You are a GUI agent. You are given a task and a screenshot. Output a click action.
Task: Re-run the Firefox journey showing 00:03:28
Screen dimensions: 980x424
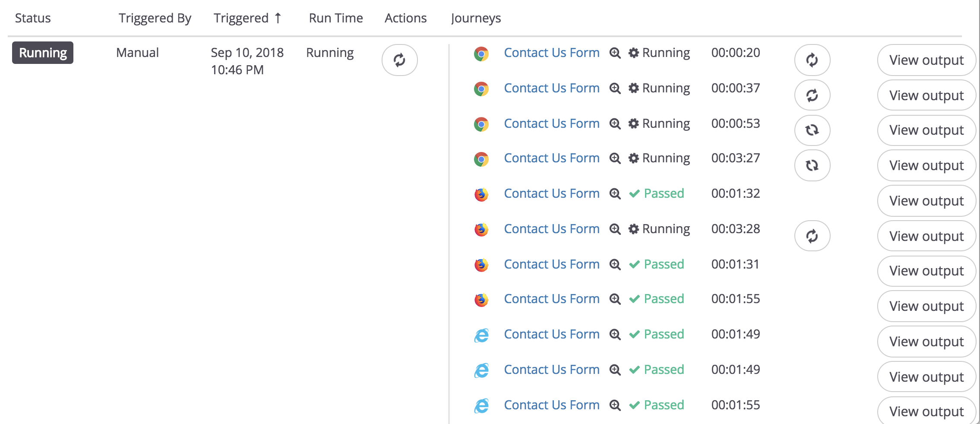click(x=812, y=236)
